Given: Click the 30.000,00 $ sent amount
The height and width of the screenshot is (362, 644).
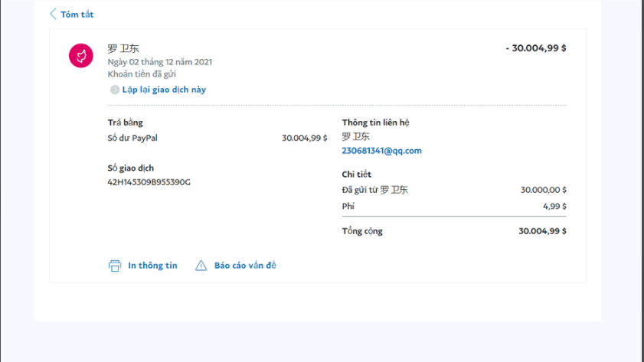Looking at the screenshot, I should 543,190.
